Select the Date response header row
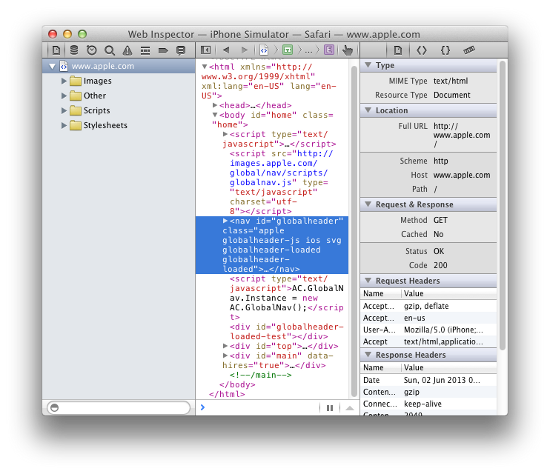This screenshot has width=550, height=474. pos(428,380)
